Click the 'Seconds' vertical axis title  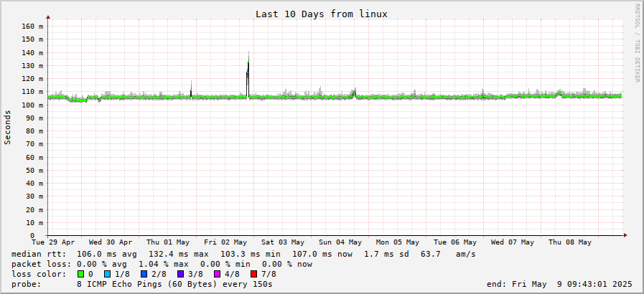click(7, 127)
